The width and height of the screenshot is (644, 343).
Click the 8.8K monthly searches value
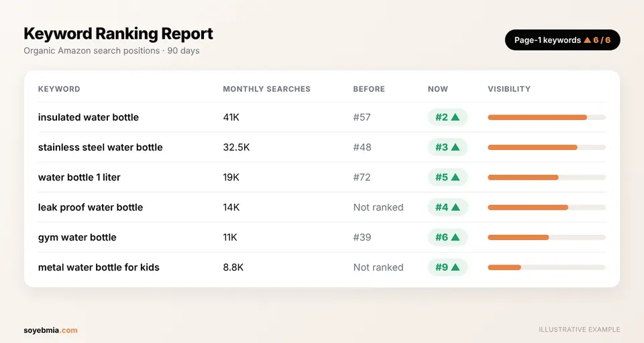tap(233, 267)
